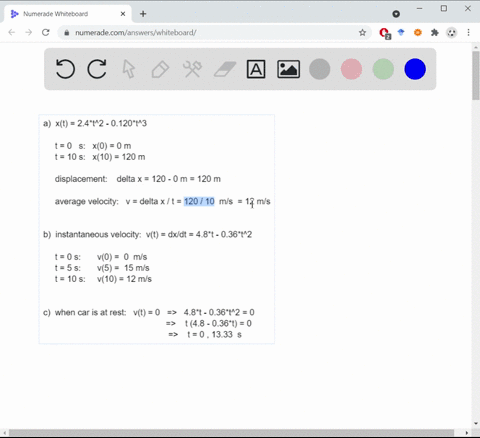Pick the pink color swatch

click(x=351, y=69)
